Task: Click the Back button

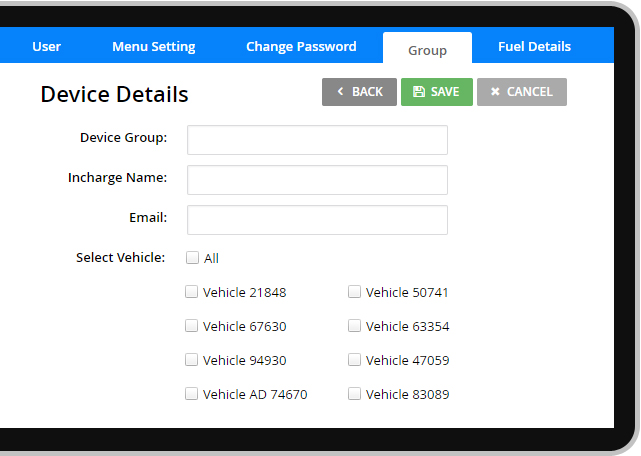Action: pyautogui.click(x=359, y=92)
